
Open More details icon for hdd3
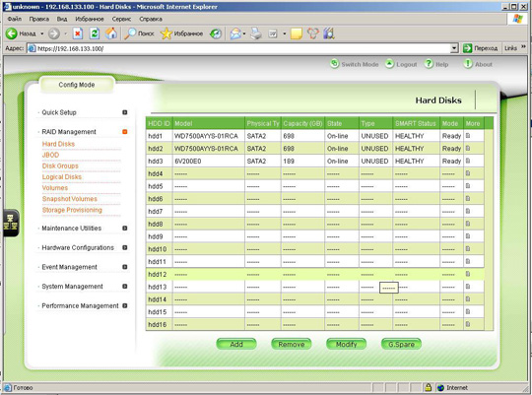[468, 161]
